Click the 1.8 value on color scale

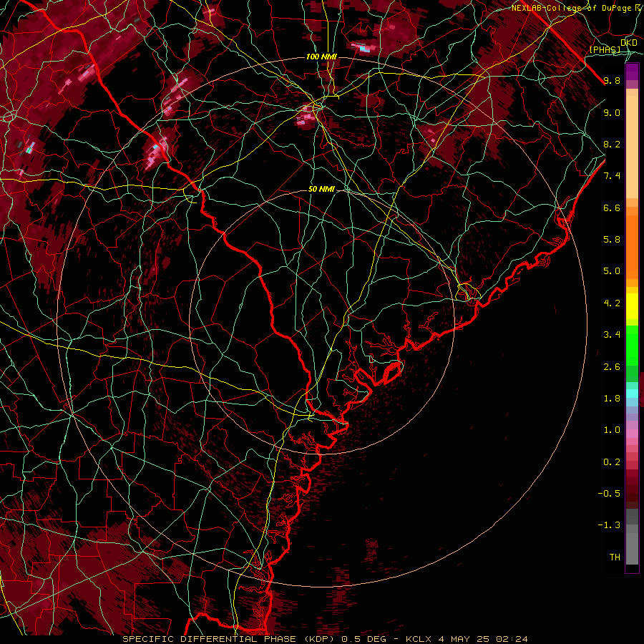[x=612, y=399]
